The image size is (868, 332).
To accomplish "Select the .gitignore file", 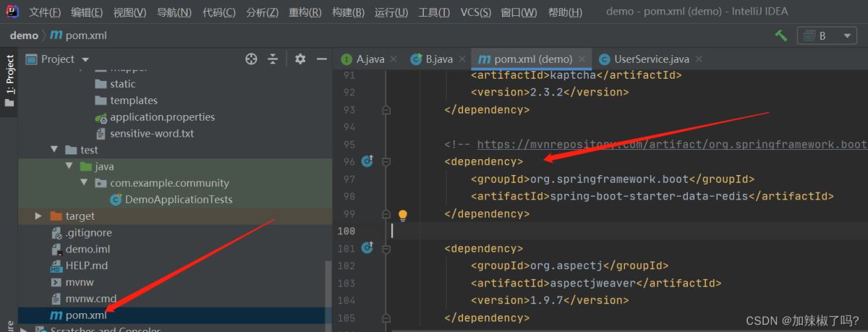I will (82, 233).
